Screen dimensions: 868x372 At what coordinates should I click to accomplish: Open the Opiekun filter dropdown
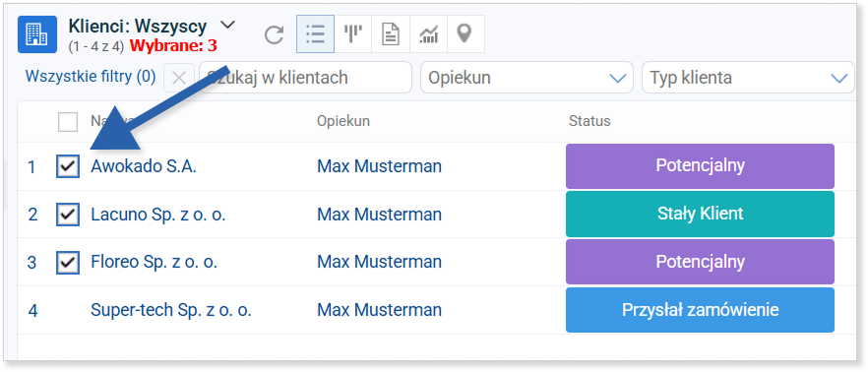[527, 78]
